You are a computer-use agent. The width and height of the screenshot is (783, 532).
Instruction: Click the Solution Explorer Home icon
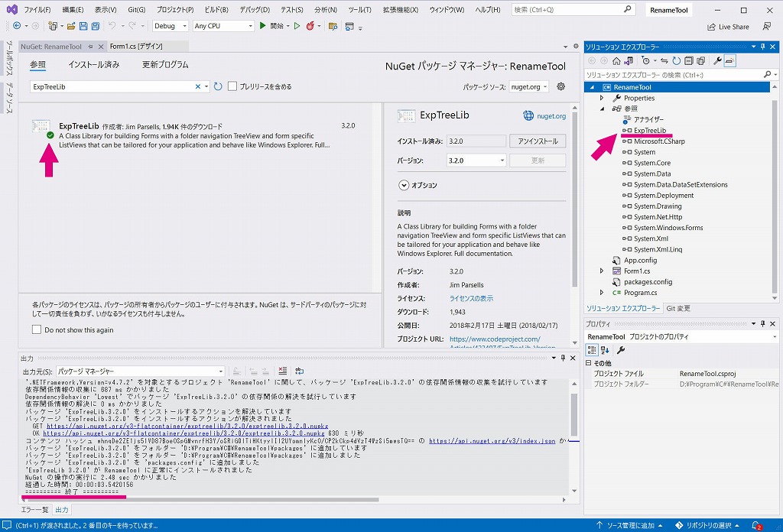click(616, 61)
